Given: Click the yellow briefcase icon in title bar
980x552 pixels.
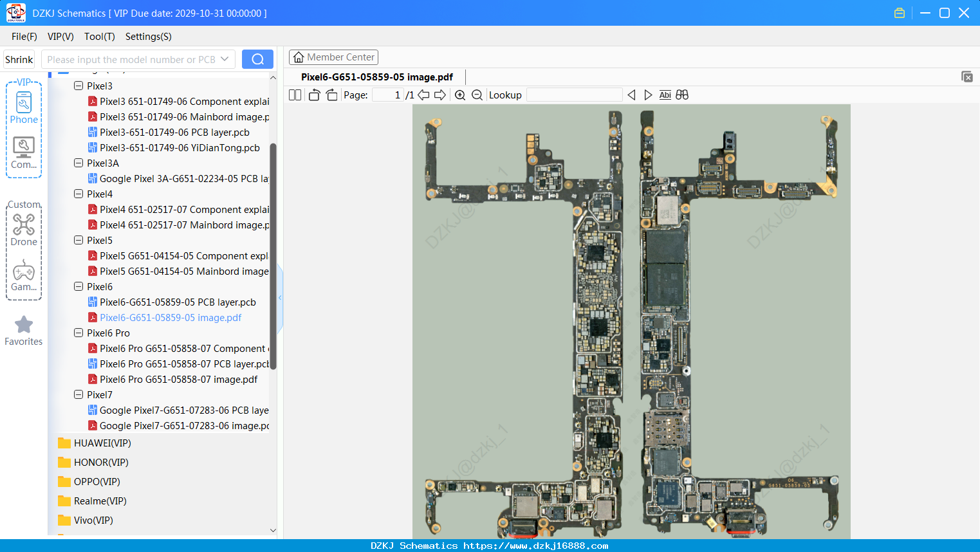Looking at the screenshot, I should 900,13.
